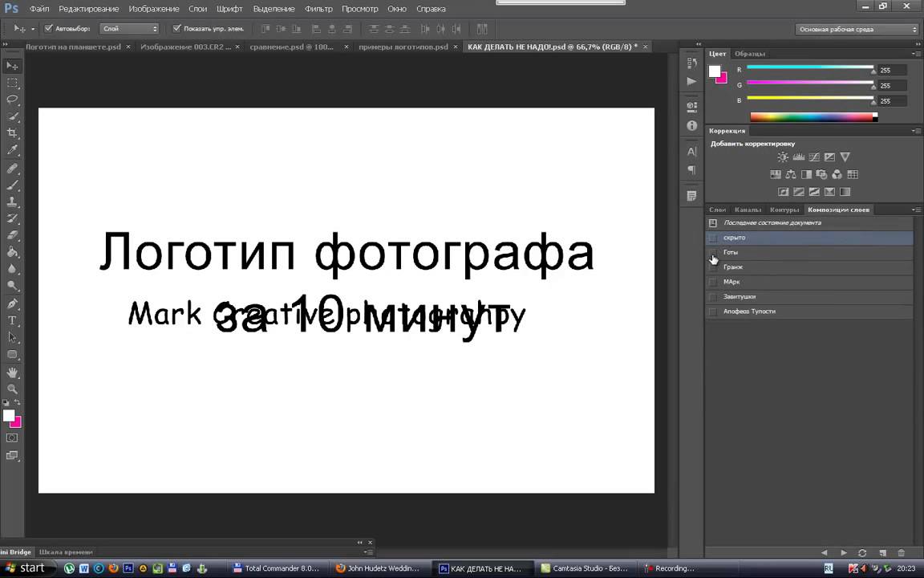Select the Horizontal Type tool

12,321
